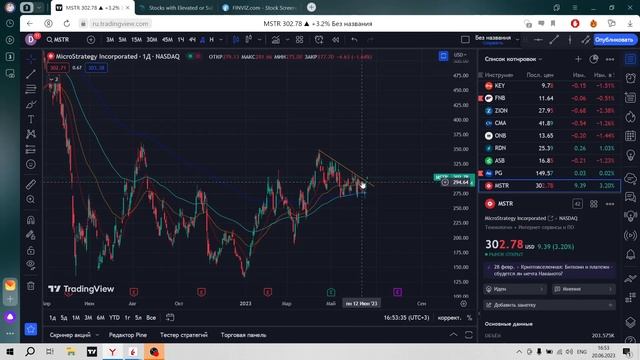Open the Торговая панель tab

coord(244,335)
